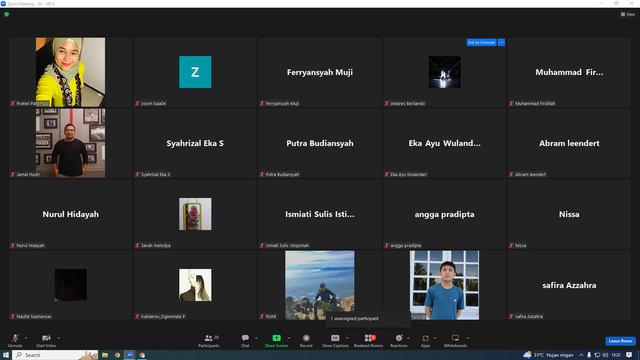The width and height of the screenshot is (640, 360).
Task: Click the green Share Screen icon
Action: coord(276,338)
